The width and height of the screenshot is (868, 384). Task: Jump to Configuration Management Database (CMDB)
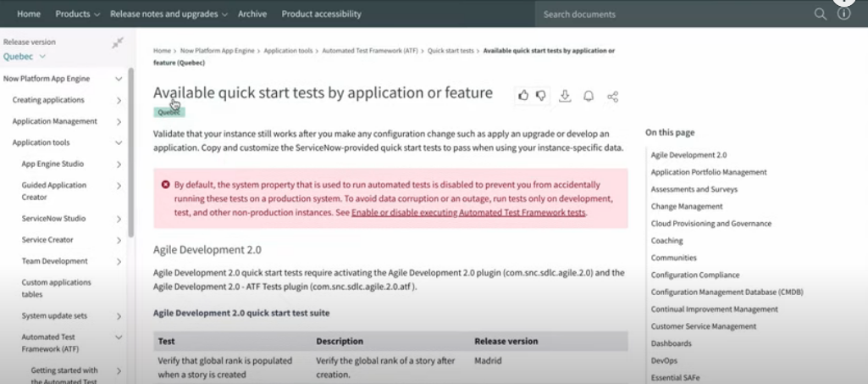[x=727, y=292]
